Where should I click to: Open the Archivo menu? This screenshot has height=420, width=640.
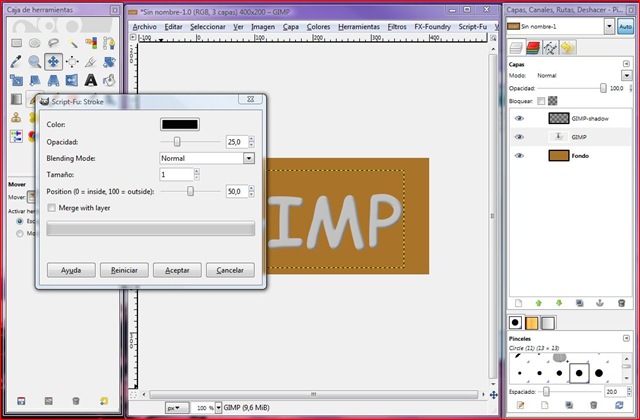(x=144, y=27)
